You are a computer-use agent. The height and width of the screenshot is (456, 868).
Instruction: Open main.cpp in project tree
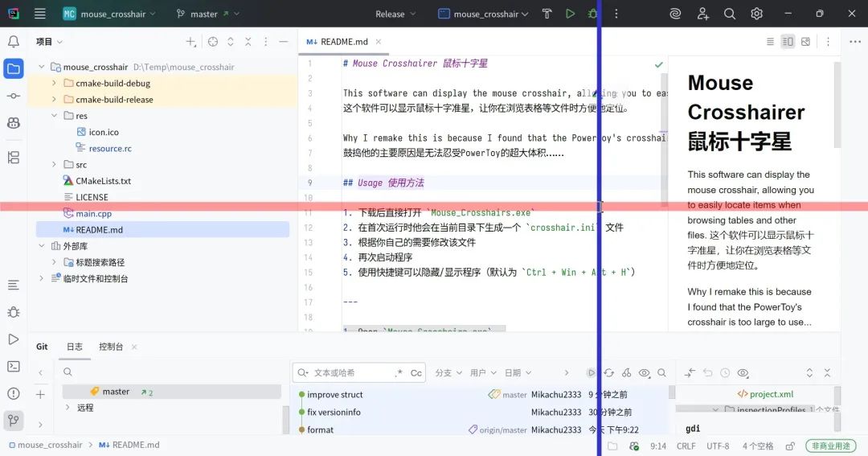[93, 214]
